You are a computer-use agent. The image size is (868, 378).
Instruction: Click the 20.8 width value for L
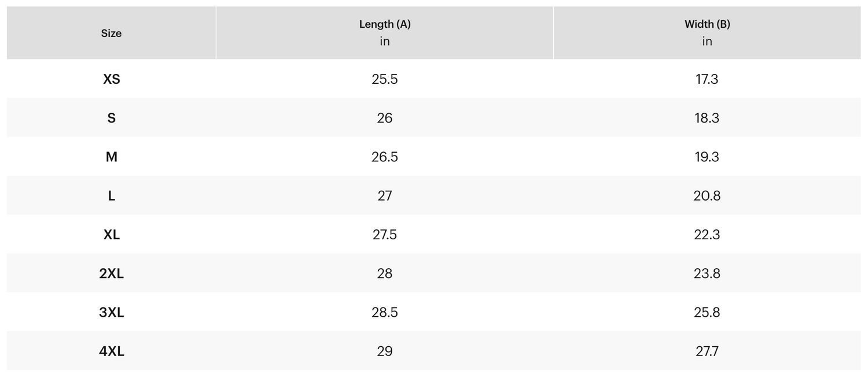coord(707,196)
